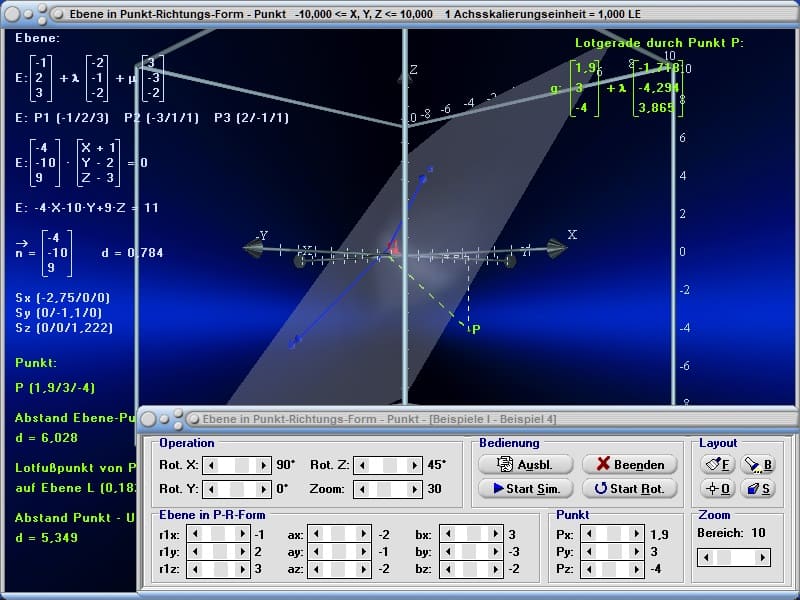Raise Pz with its right arrow
The width and height of the screenshot is (800, 600).
(637, 569)
